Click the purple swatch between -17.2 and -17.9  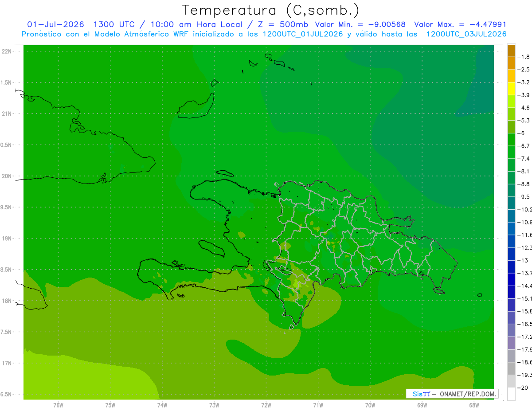[511, 343]
